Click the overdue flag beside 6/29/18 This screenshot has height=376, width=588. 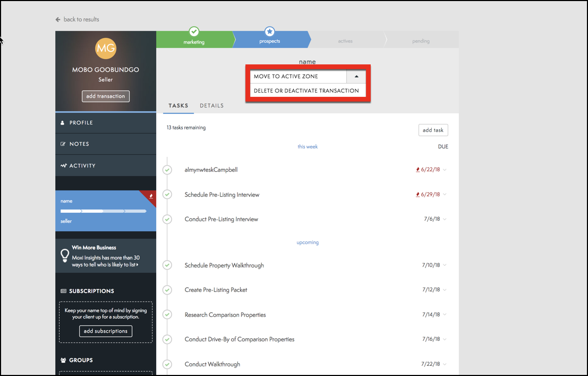pyautogui.click(x=417, y=195)
